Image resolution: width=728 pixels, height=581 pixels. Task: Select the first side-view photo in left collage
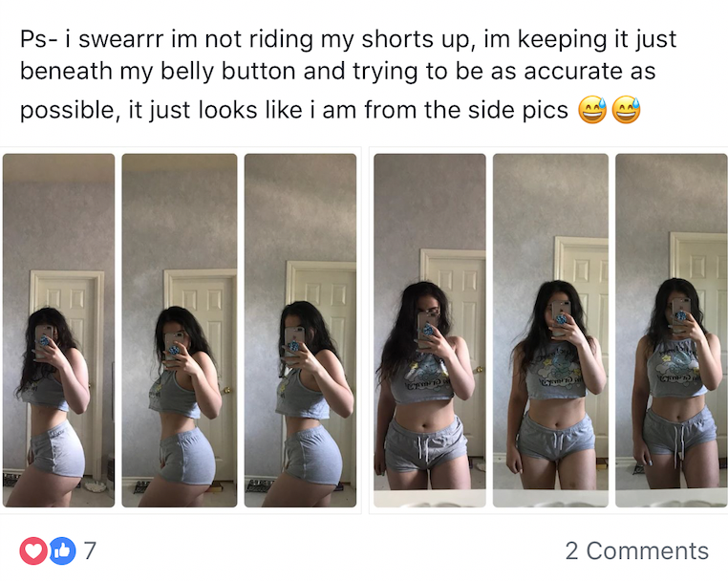pyautogui.click(x=58, y=330)
